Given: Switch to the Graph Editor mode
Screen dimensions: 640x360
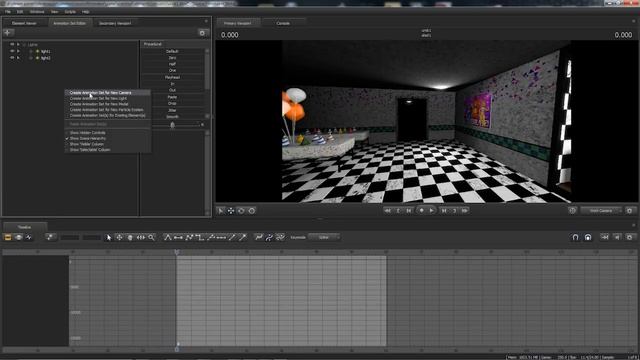Looking at the screenshot, I should pos(29,237).
